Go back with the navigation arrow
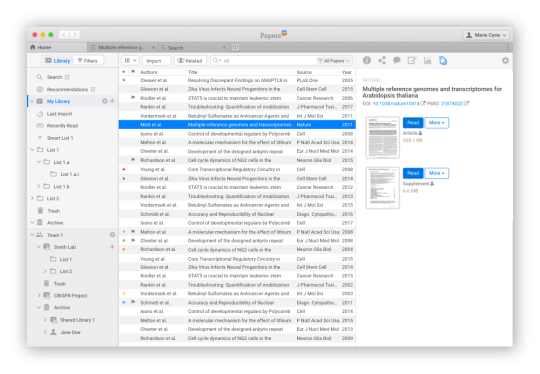This screenshot has width=540, height=374. 64,35
